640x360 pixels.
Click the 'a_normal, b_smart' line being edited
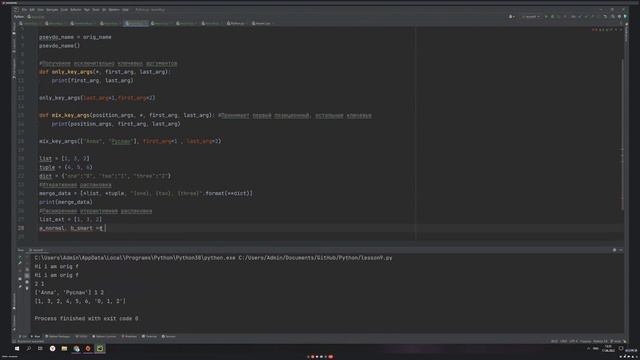72,228
